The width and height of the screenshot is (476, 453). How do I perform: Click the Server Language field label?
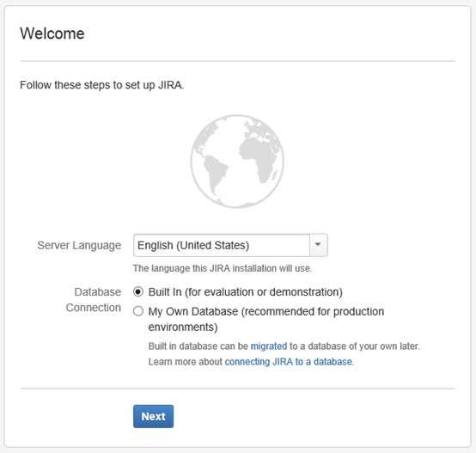pyautogui.click(x=79, y=245)
